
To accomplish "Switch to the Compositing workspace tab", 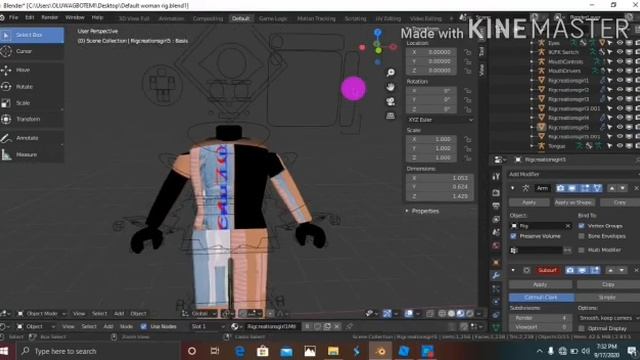I will point(208,19).
